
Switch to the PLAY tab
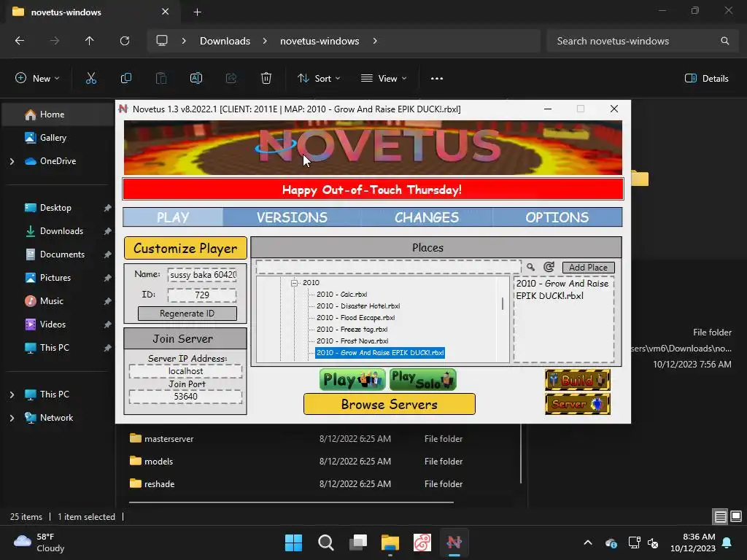point(173,217)
